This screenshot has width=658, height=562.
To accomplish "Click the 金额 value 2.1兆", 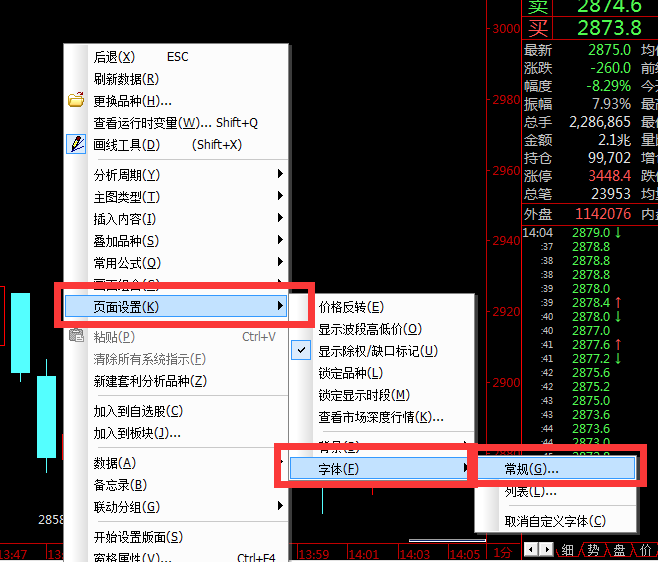I will 614,140.
